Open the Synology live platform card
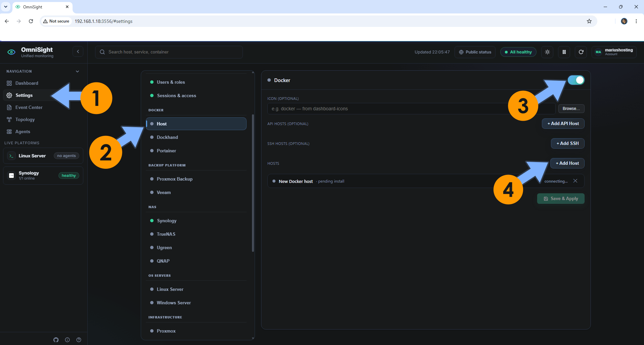The width and height of the screenshot is (644, 345). 43,176
